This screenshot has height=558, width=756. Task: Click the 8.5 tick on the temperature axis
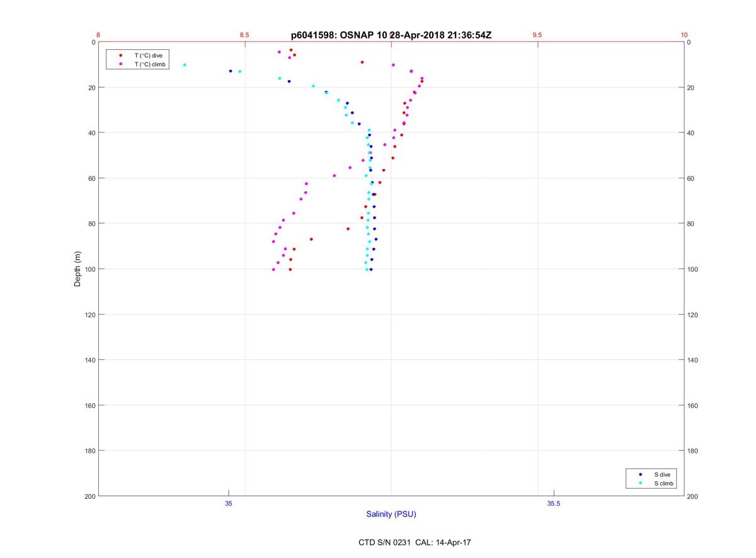(x=244, y=35)
